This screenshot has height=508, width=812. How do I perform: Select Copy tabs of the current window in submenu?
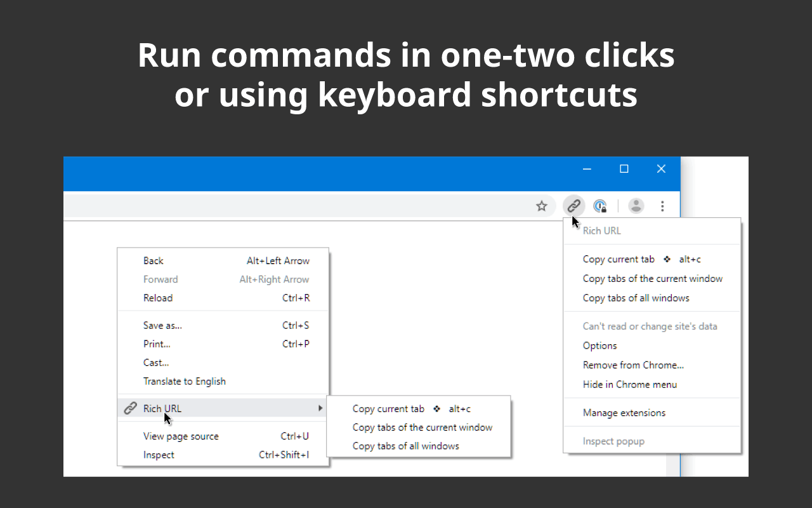[x=419, y=427]
